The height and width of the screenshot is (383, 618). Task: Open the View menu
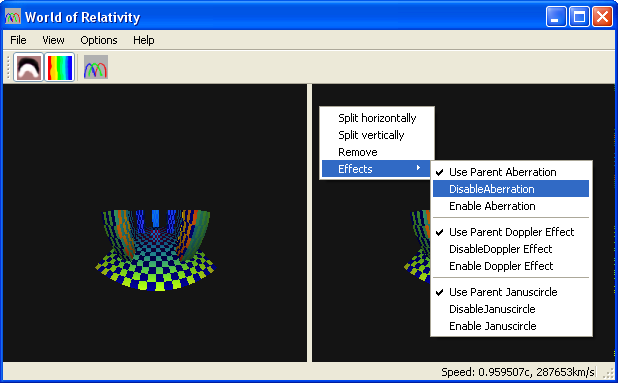(x=53, y=40)
